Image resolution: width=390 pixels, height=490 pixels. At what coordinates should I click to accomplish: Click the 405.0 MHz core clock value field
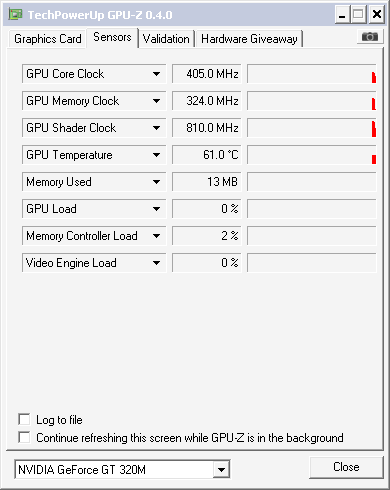(x=207, y=74)
